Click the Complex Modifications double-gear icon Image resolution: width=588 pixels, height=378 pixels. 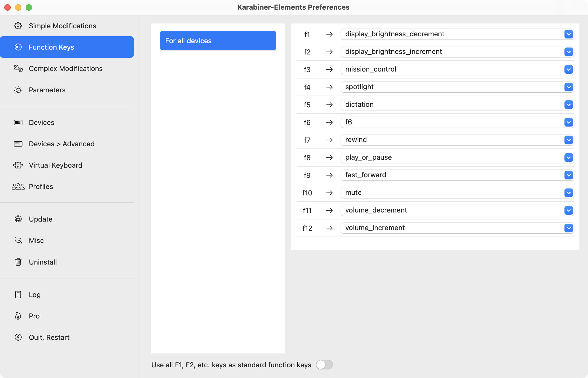coord(18,69)
